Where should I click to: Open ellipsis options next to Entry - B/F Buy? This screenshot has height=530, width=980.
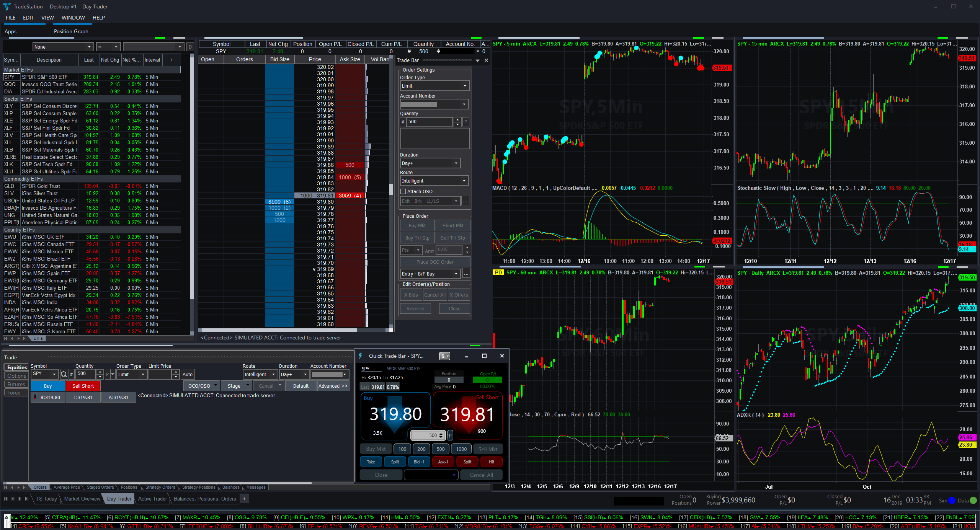466,274
